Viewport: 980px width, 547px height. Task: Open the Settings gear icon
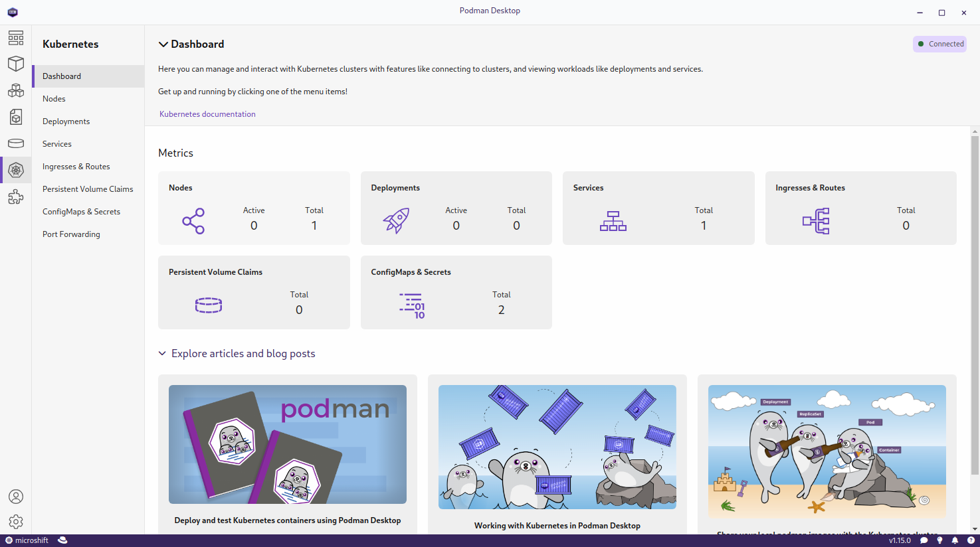click(16, 522)
